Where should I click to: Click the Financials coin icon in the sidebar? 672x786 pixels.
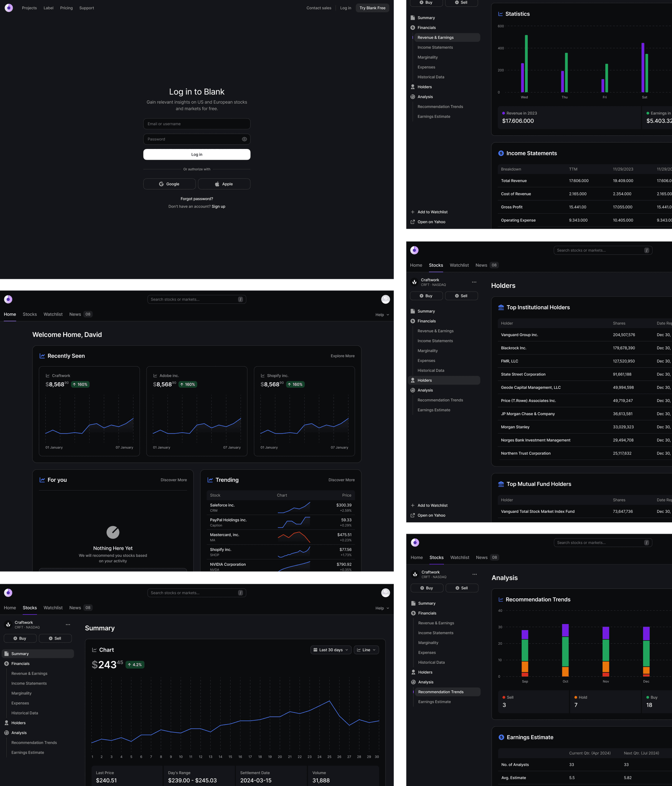click(7, 663)
